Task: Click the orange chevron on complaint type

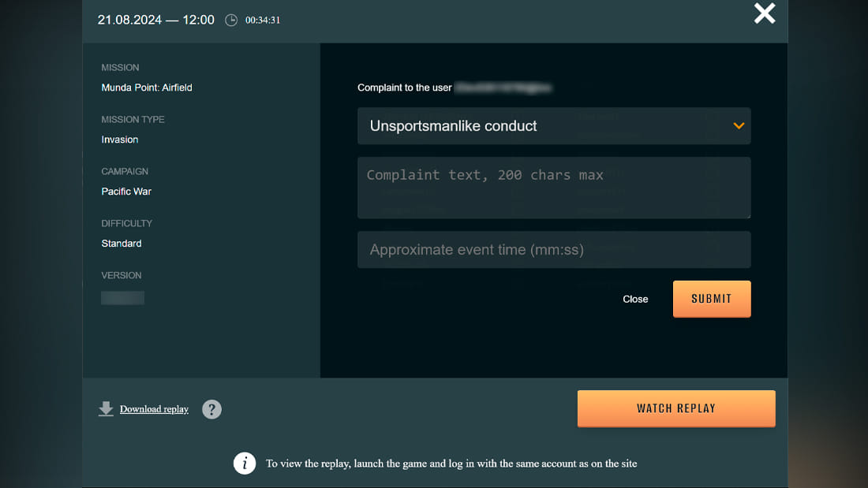Action: (x=739, y=126)
